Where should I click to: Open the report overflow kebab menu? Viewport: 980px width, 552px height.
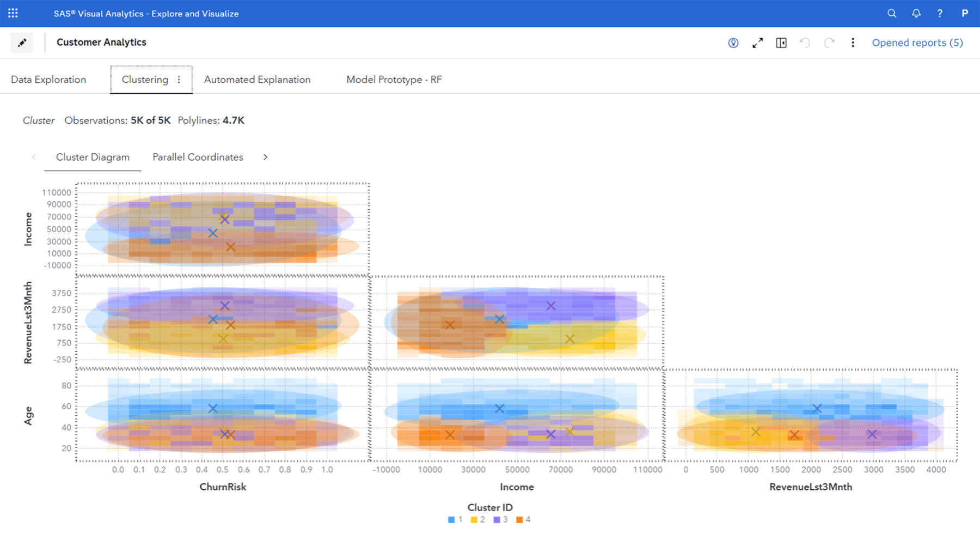pyautogui.click(x=853, y=43)
